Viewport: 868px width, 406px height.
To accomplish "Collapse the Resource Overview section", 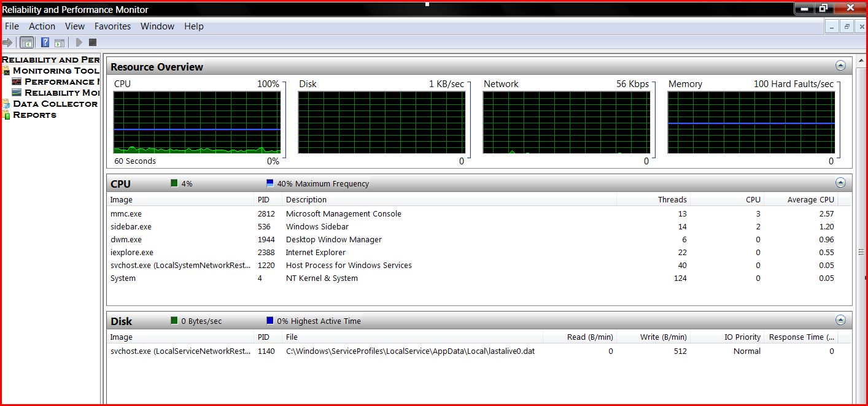I will click(840, 66).
